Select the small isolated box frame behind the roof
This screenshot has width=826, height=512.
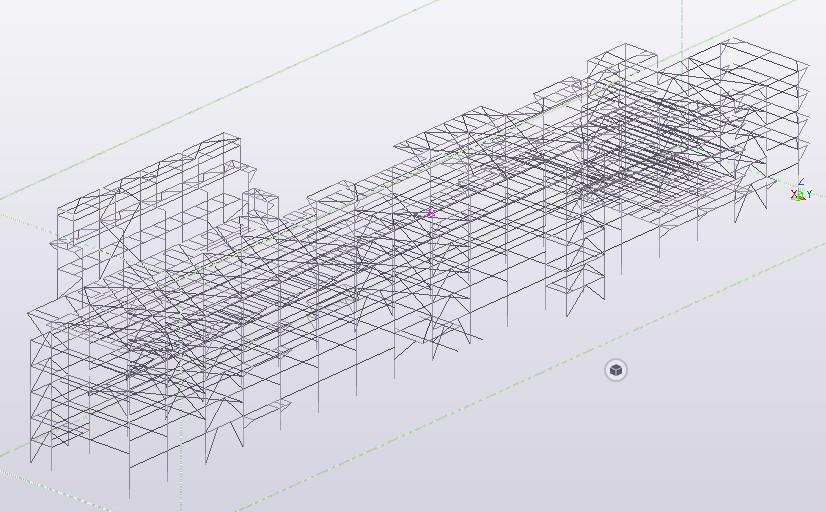262,203
